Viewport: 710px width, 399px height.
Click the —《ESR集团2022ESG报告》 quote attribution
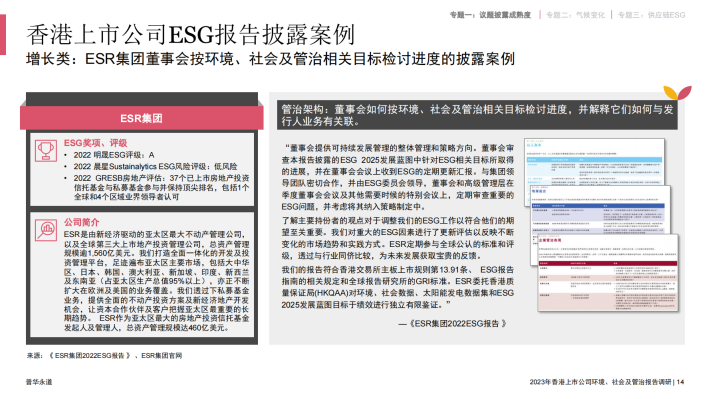tap(452, 323)
